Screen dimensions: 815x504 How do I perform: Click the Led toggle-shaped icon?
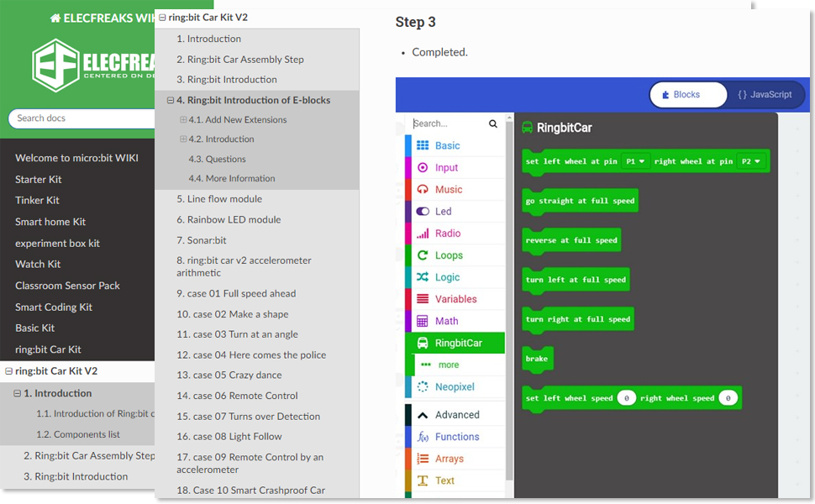423,211
